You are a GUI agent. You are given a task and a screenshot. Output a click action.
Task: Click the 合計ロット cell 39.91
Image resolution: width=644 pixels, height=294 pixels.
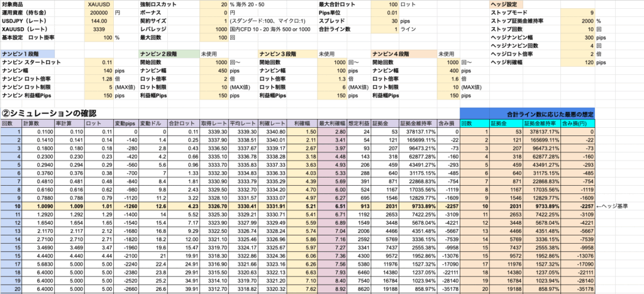point(184,289)
